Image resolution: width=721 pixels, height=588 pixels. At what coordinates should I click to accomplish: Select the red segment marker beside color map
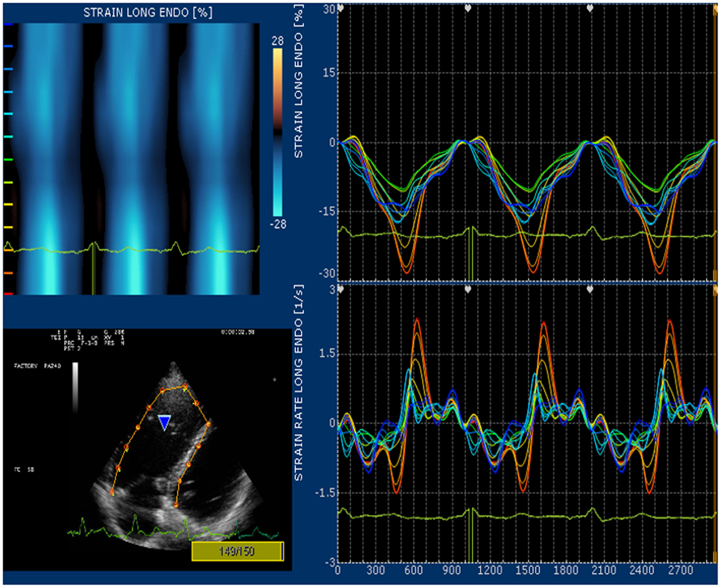coord(8,293)
